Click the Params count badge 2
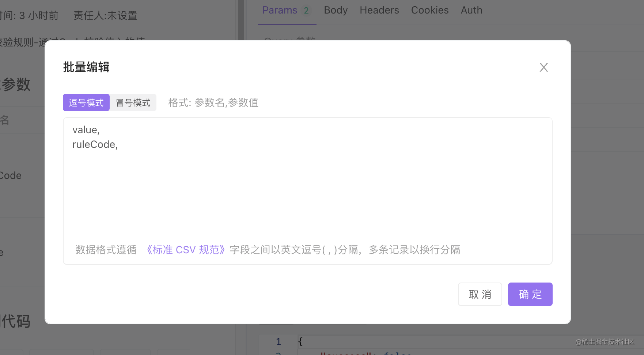This screenshot has width=644, height=355. [x=306, y=11]
